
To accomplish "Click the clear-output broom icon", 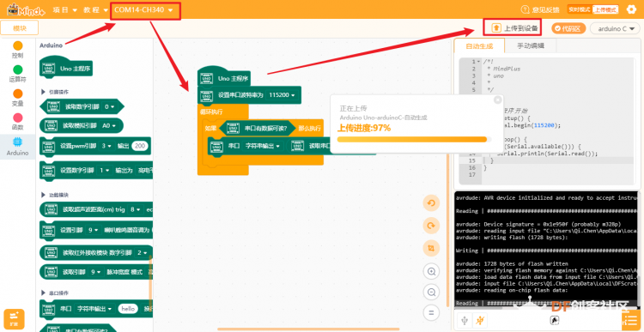I will [554, 320].
